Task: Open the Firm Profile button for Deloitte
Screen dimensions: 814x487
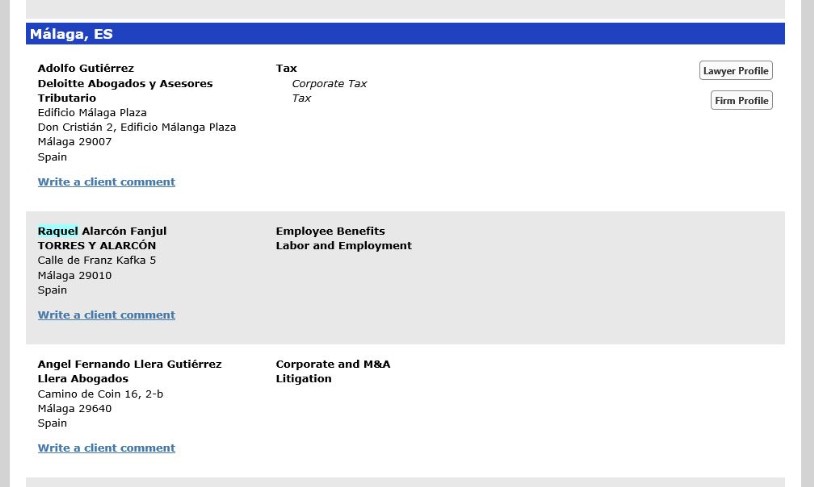Action: coord(741,101)
